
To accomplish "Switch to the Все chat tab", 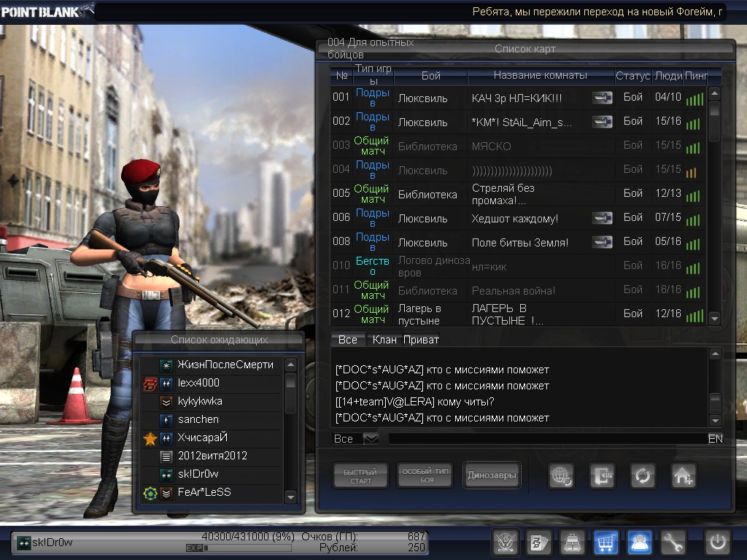I will 347,340.
